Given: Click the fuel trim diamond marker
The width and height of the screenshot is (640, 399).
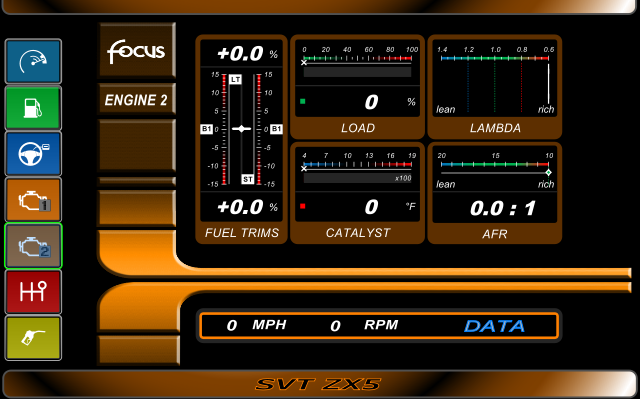Looking at the screenshot, I should 241,129.
